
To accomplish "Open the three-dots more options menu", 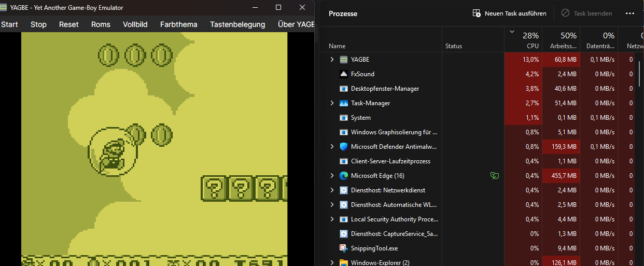I will 630,13.
